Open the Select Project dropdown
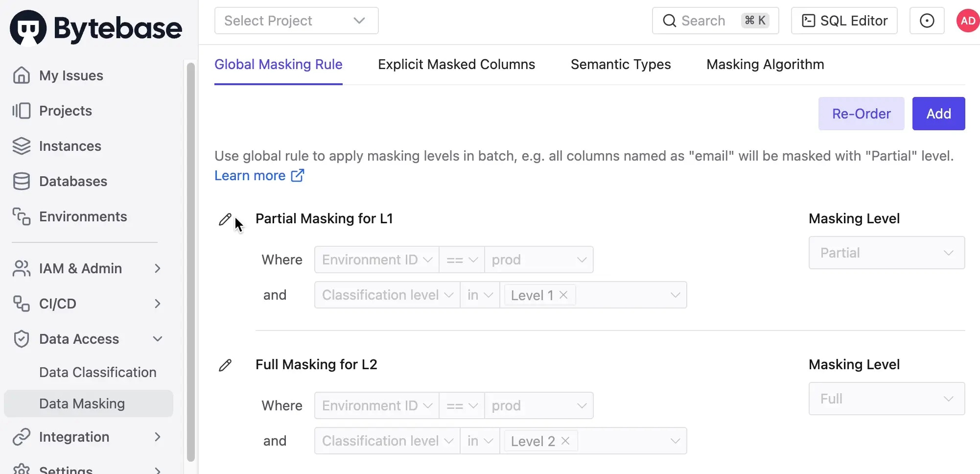Screen dimensions: 980x474 pos(296,21)
